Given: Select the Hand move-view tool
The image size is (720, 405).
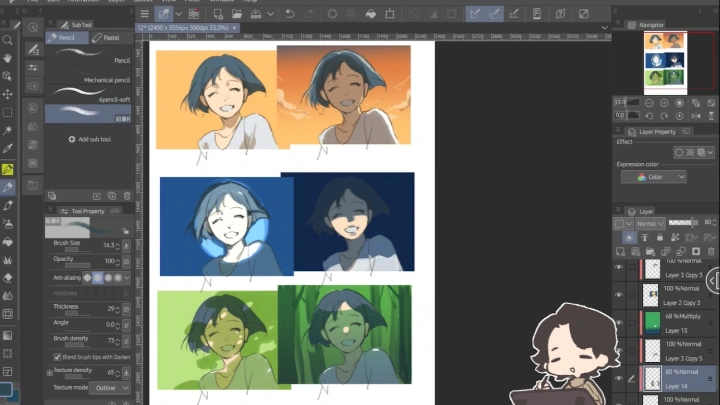Looking at the screenshot, I should click(7, 58).
